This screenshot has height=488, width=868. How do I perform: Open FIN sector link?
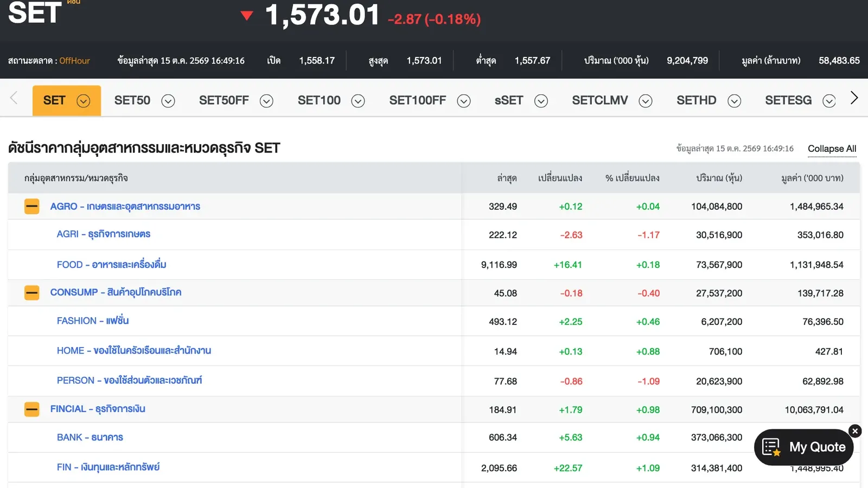tap(108, 467)
